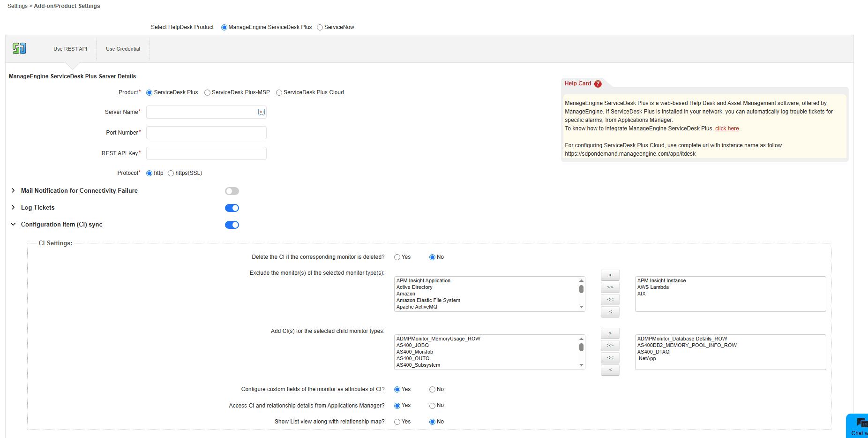Click '<<' to return all excluded monitor types

click(x=610, y=299)
